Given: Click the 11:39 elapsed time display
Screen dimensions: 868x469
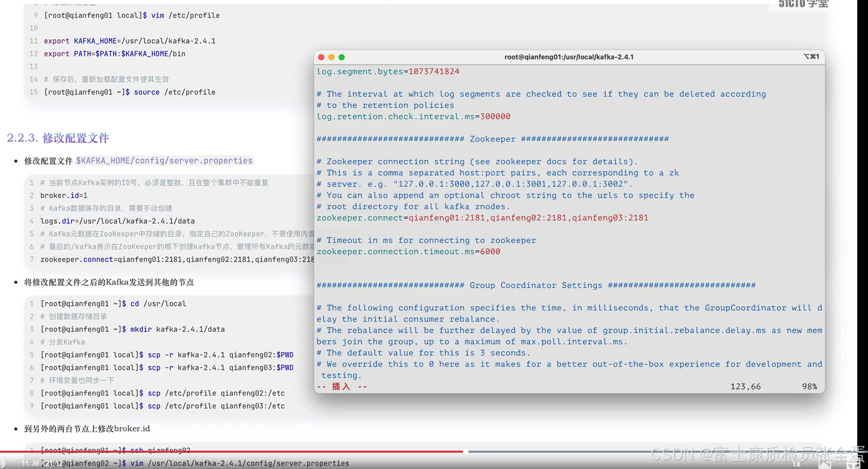Looking at the screenshot, I should [x=30, y=463].
